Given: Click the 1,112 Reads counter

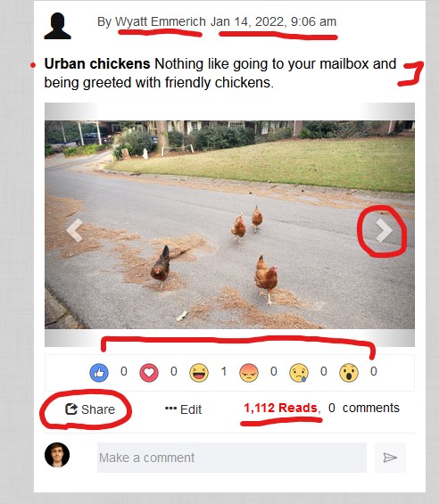Looking at the screenshot, I should pyautogui.click(x=280, y=408).
